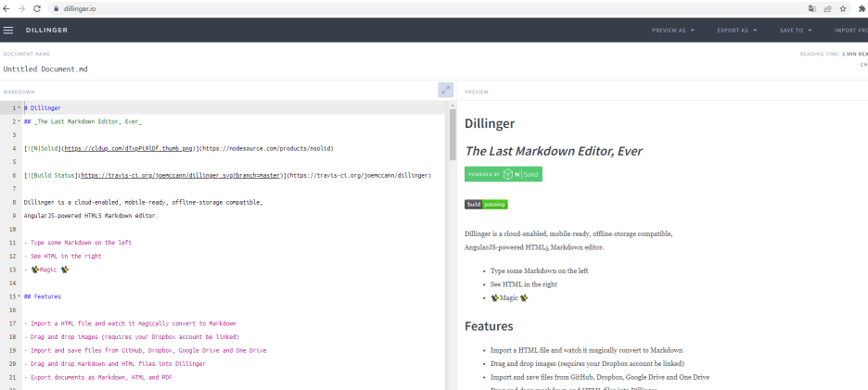Collapse the fold arrow on line 1
This screenshot has height=390, width=868.
tap(19, 107)
